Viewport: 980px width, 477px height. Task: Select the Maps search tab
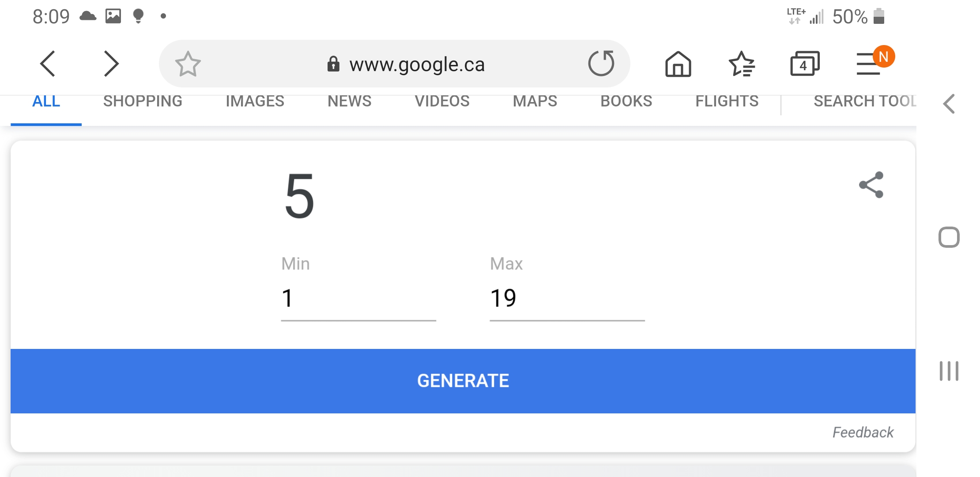pos(535,101)
